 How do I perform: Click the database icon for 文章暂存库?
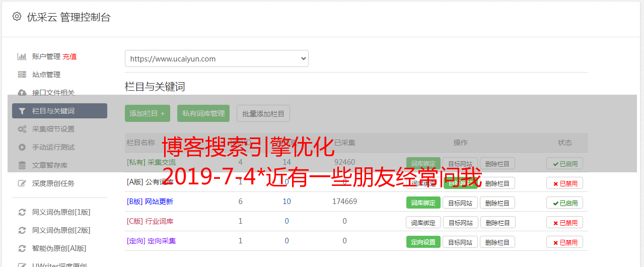coord(22,165)
